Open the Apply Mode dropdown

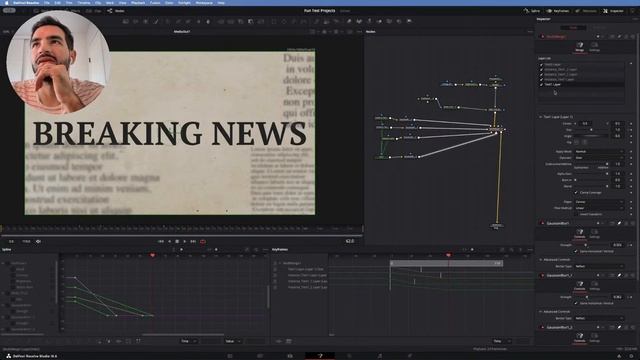click(x=599, y=151)
